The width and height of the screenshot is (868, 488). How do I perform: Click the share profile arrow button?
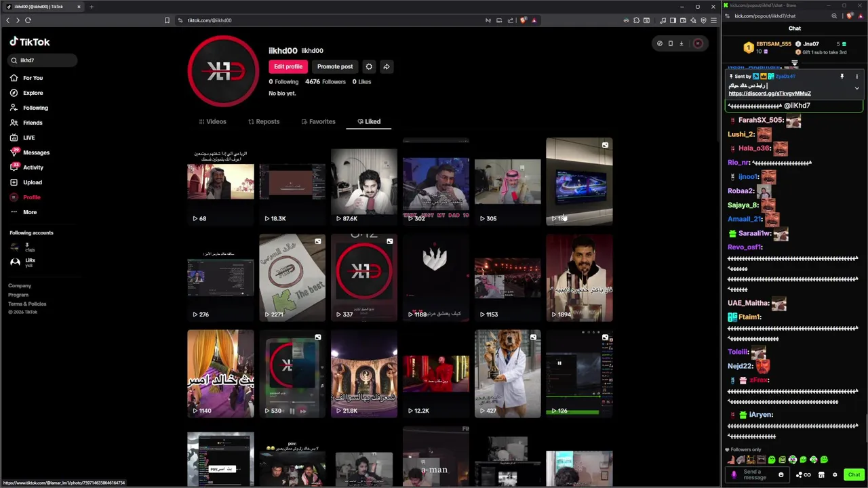386,66
